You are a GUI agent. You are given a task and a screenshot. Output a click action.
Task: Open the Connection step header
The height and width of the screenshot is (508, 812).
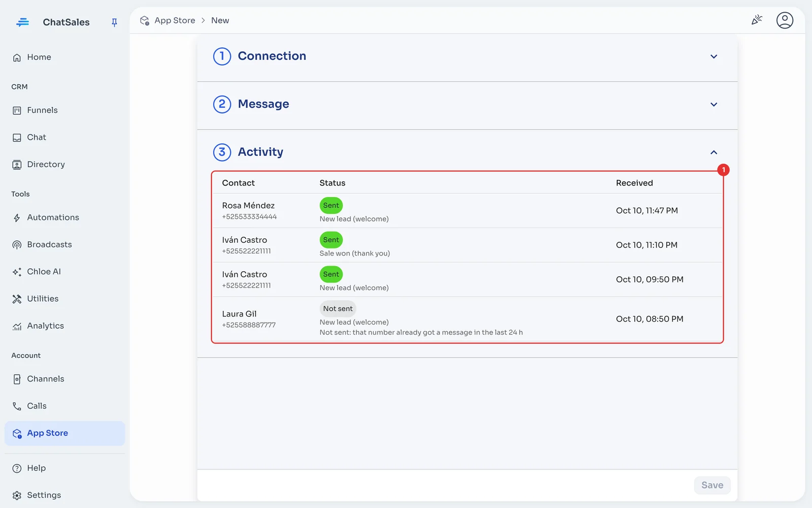pos(467,56)
